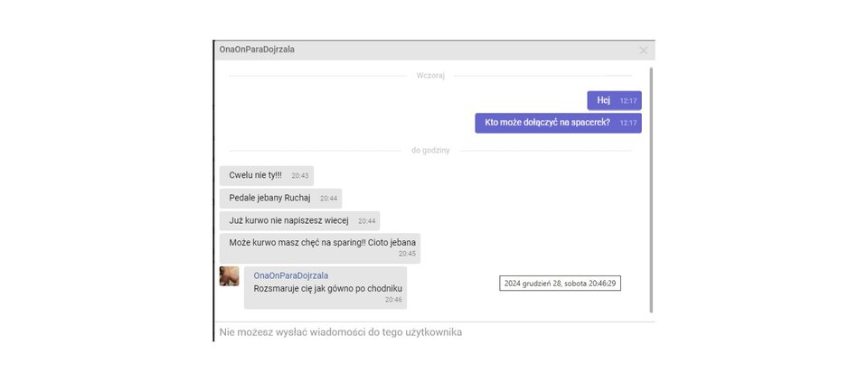Screen dimensions: 868x382
Task: Close the OnaOnParaDojrzala chat window
Action: click(x=643, y=51)
